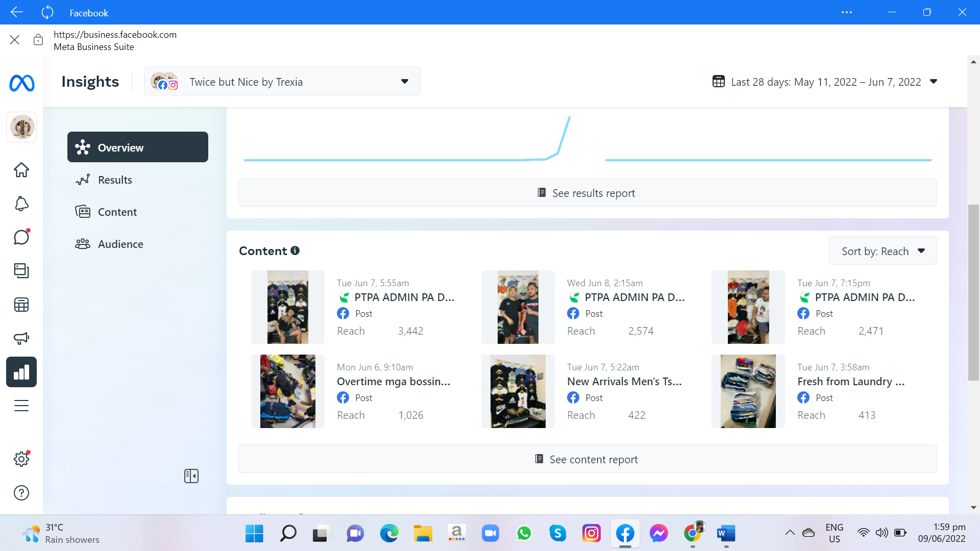Click the Content info icon
The height and width of the screenshot is (551, 980).
coord(295,251)
